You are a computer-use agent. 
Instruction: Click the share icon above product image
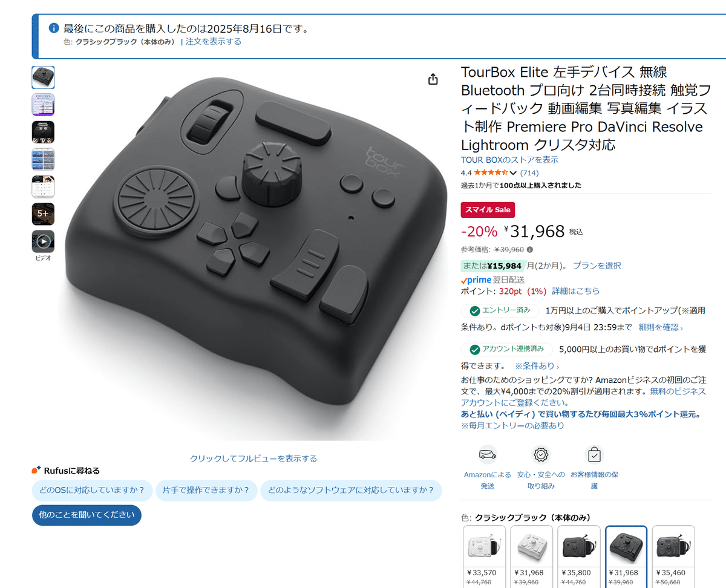433,79
